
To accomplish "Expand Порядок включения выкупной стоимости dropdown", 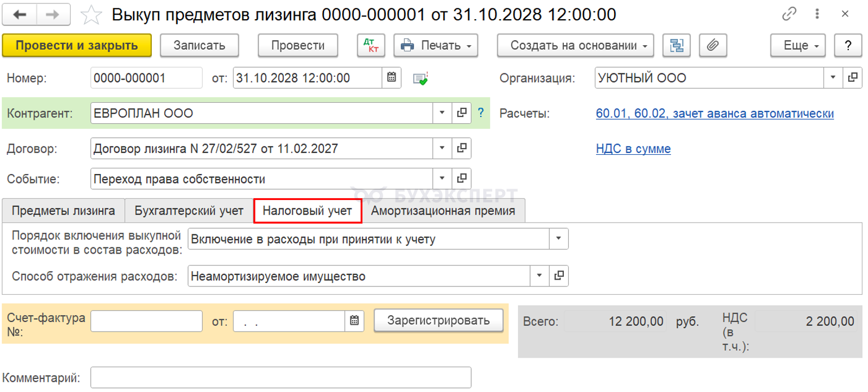I will tap(559, 239).
